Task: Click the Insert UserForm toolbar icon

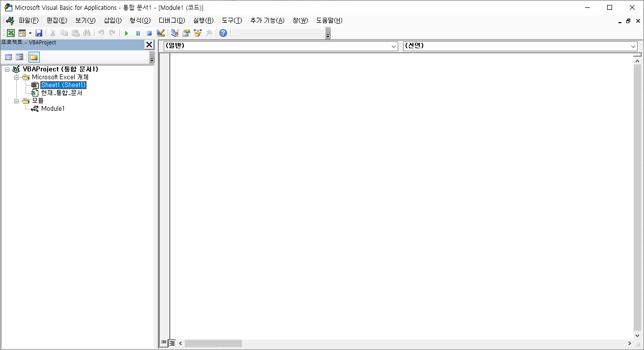Action: coord(22,33)
